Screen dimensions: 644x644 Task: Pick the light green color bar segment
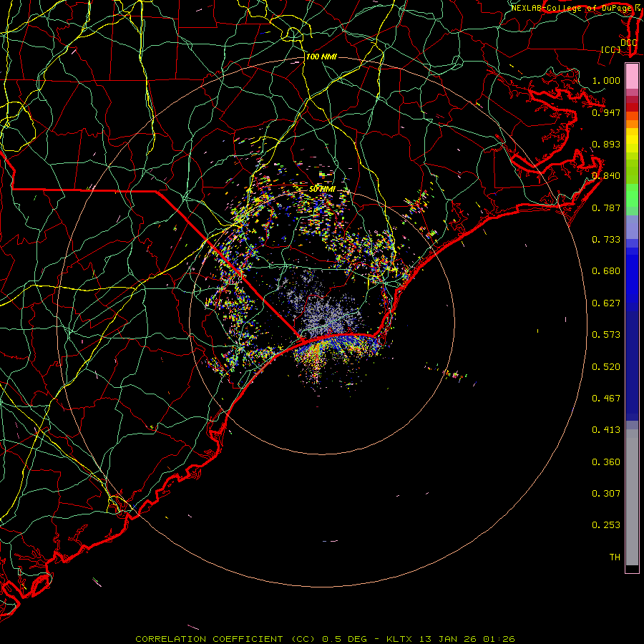point(632,195)
